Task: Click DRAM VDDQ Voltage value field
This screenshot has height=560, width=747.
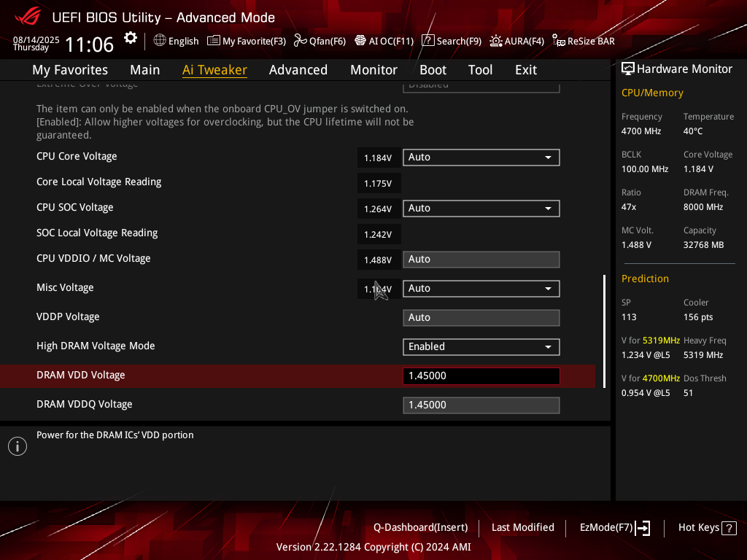Action: point(481,405)
